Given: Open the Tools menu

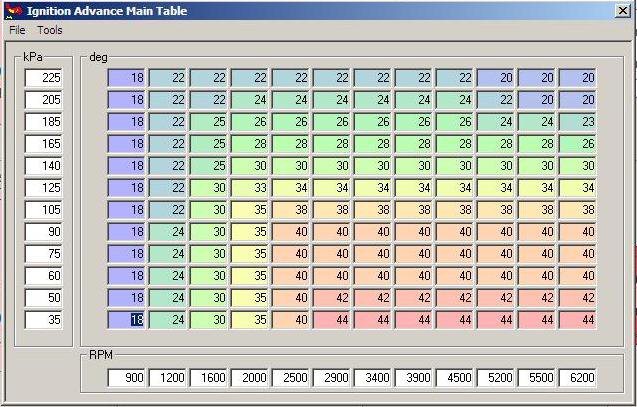Looking at the screenshot, I should click(50, 30).
